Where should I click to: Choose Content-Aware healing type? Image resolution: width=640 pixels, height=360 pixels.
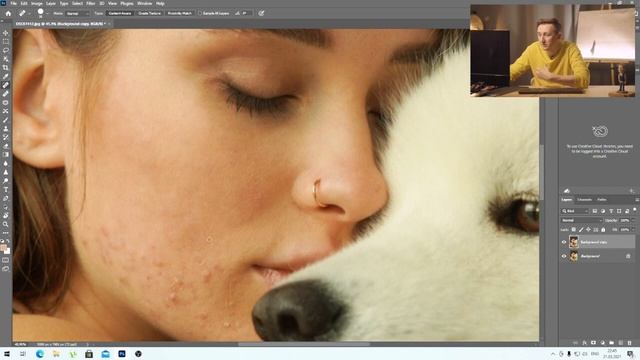(x=120, y=13)
